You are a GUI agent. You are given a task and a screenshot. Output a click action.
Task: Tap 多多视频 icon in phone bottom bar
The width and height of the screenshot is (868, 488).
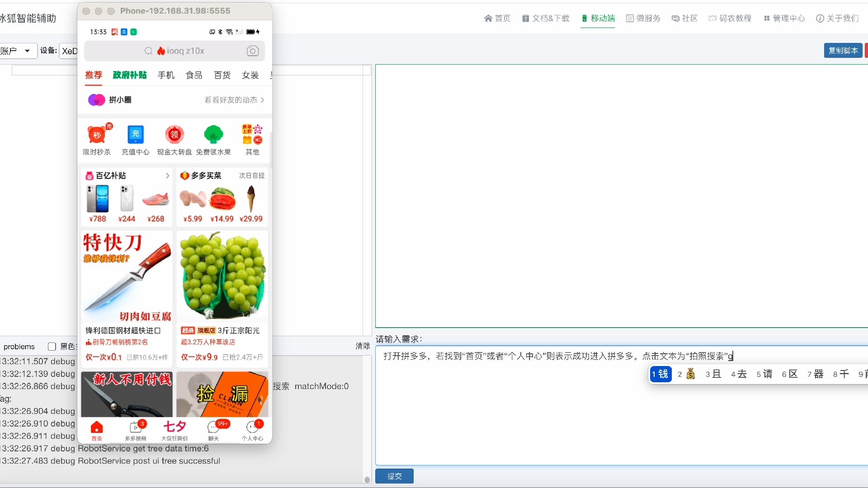click(x=136, y=431)
